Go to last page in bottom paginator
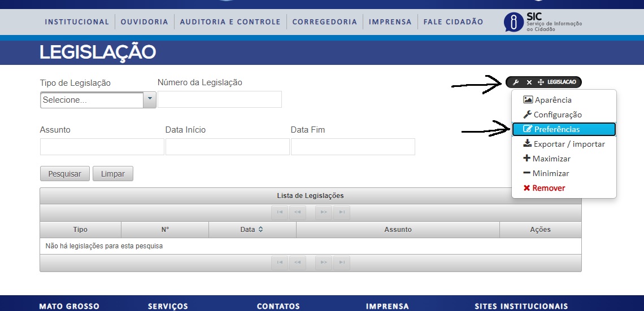Viewport: 644px width, 311px height. pyautogui.click(x=342, y=262)
